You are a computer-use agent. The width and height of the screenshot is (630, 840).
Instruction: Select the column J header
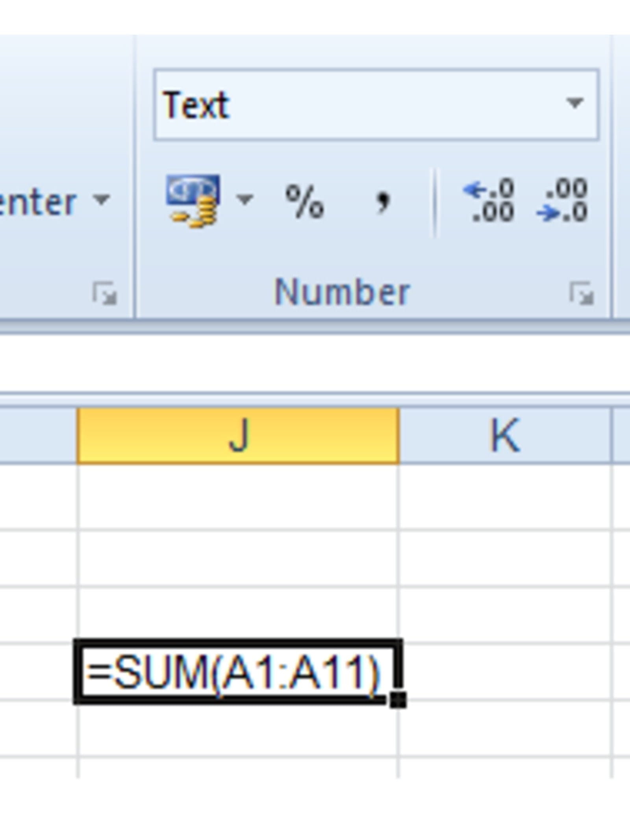point(238,436)
